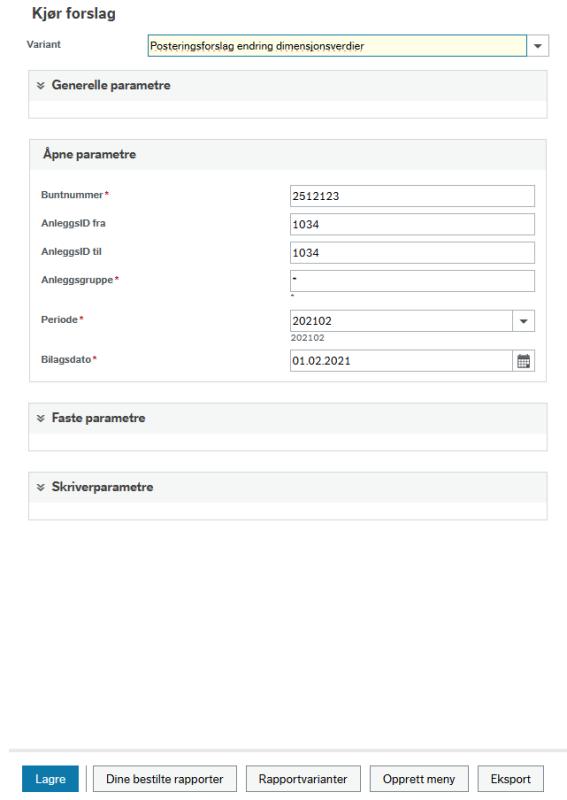Focus the AnleggsID til field
This screenshot has width=567, height=800.
412,253
